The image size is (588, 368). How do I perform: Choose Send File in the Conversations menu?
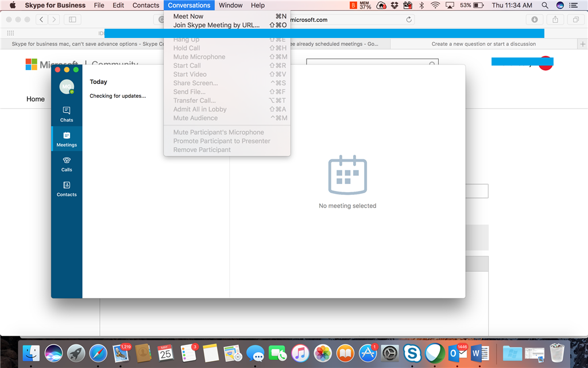(x=227, y=91)
